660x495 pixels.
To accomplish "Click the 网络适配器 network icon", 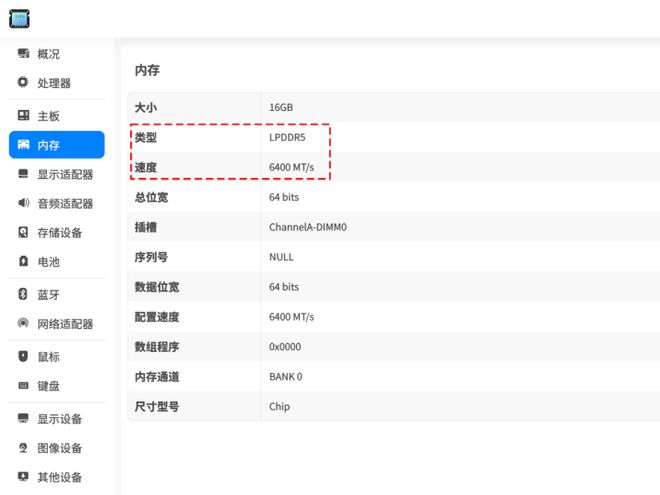I will (23, 323).
